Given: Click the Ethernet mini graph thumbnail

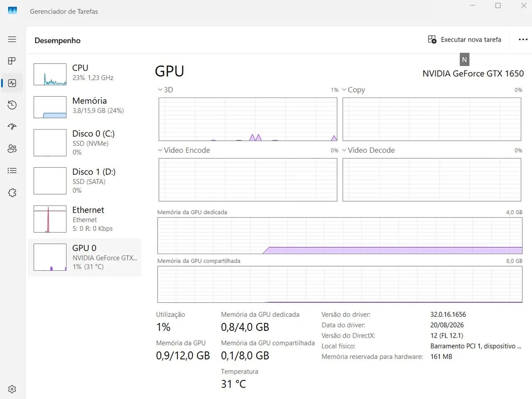Looking at the screenshot, I should pyautogui.click(x=50, y=219).
